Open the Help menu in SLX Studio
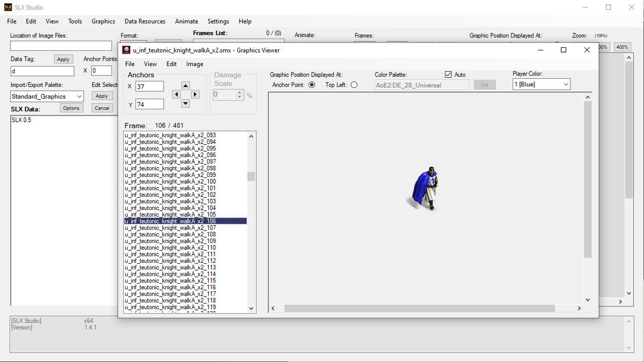This screenshot has width=644, height=362. pos(245,21)
